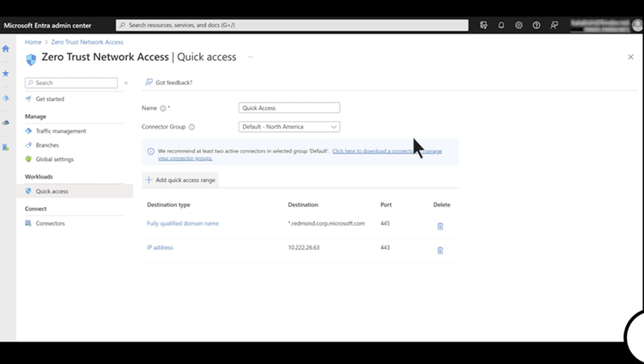Open the notifications bell in top bar
Screen dimensions: 644x364
pos(501,26)
